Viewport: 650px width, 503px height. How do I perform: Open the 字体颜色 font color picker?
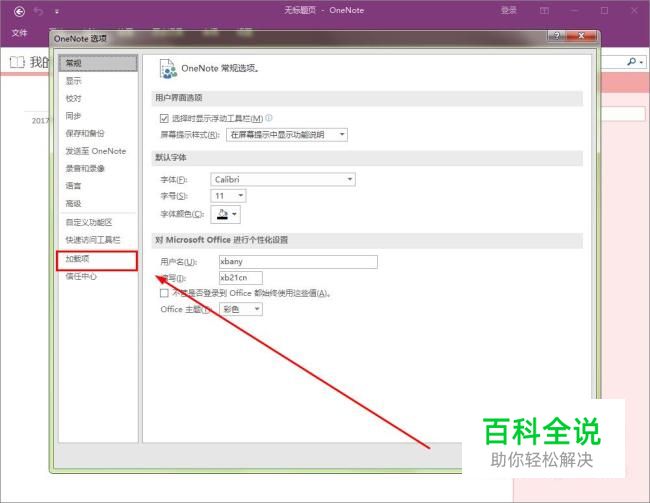(x=226, y=214)
